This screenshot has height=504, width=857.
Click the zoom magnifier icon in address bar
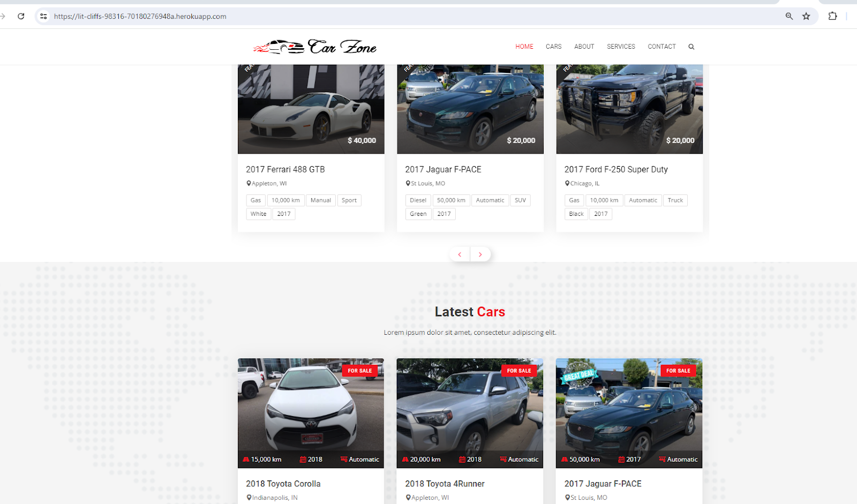(789, 16)
